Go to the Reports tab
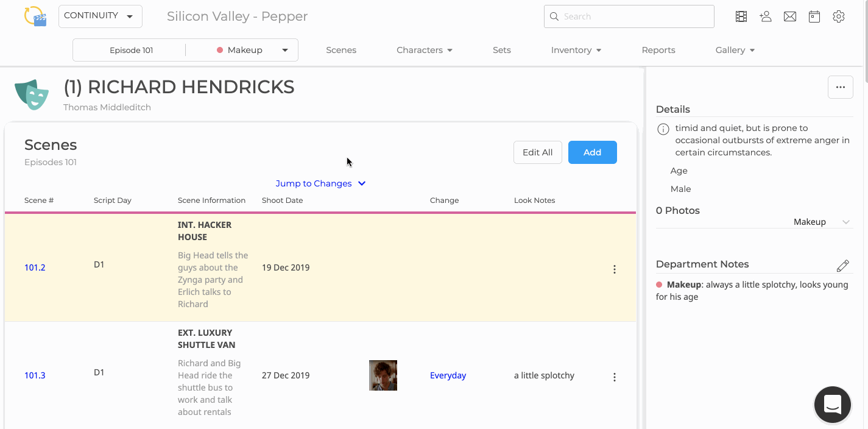The image size is (868, 429). click(x=658, y=50)
